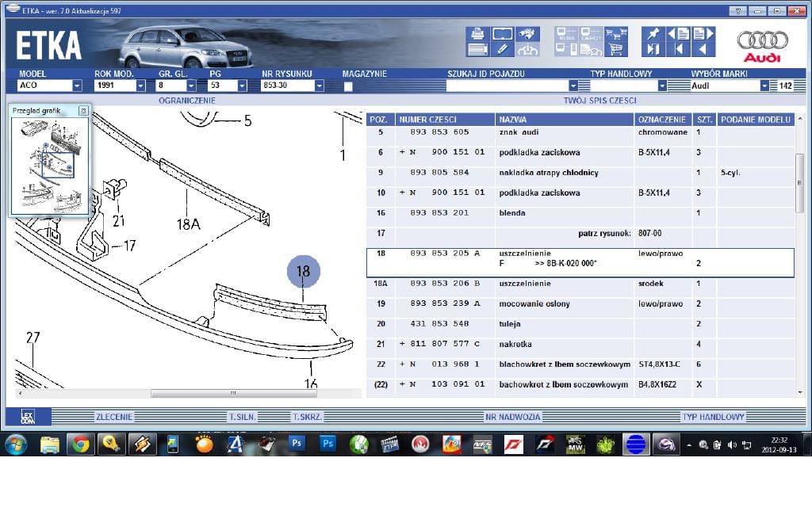Click the drawing's horizontal scrollbar thumb
Image resolution: width=812 pixels, height=515 pixels.
click(x=234, y=393)
